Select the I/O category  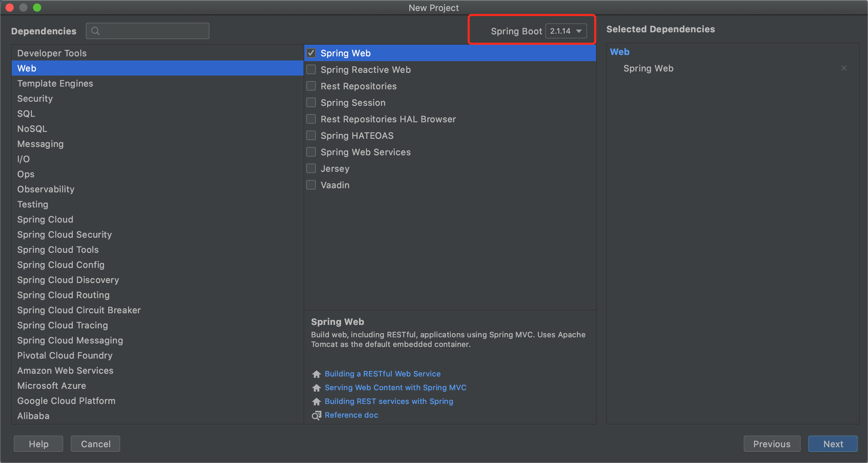pos(158,159)
